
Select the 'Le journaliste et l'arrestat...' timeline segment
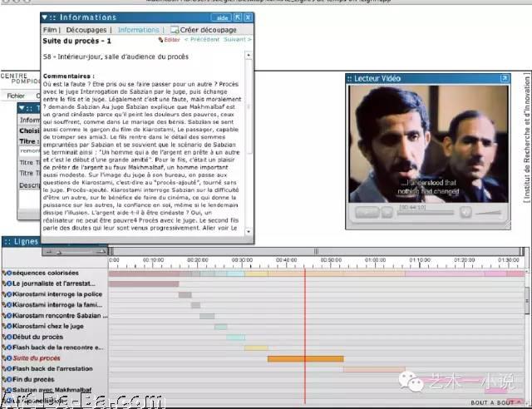[x=144, y=283]
